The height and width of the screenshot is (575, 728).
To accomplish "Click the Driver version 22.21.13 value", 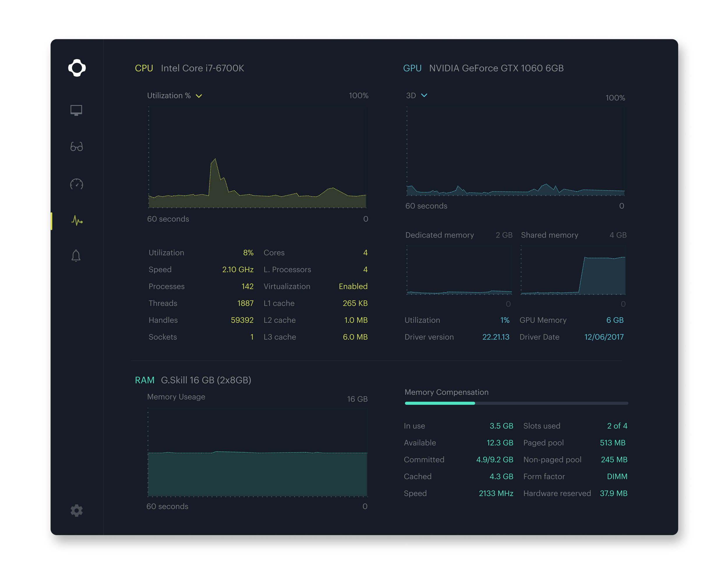I will [495, 337].
